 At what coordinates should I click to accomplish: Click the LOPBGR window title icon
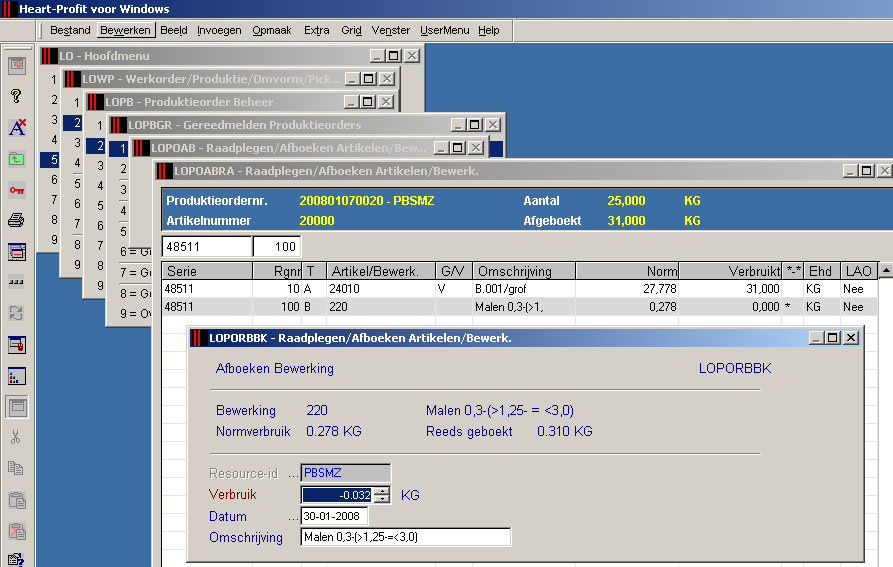click(118, 125)
